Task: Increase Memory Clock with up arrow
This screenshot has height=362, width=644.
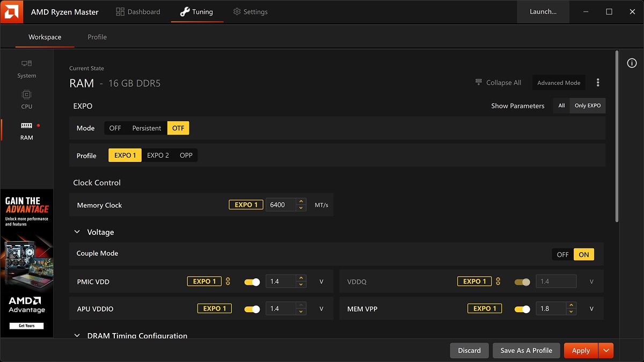Action: click(x=301, y=202)
